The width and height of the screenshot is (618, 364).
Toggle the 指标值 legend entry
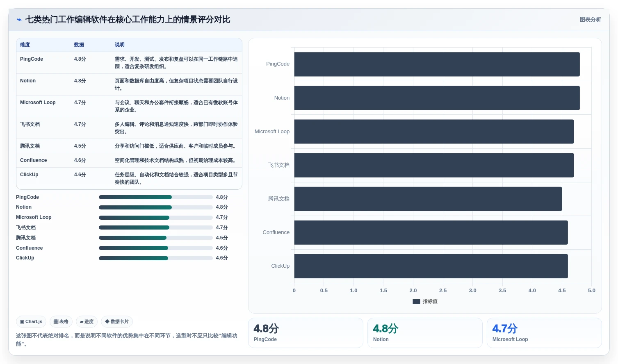pyautogui.click(x=425, y=301)
